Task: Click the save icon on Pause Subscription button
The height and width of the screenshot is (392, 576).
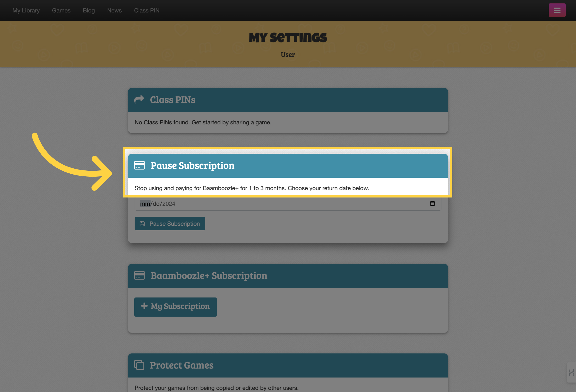Action: (x=142, y=224)
